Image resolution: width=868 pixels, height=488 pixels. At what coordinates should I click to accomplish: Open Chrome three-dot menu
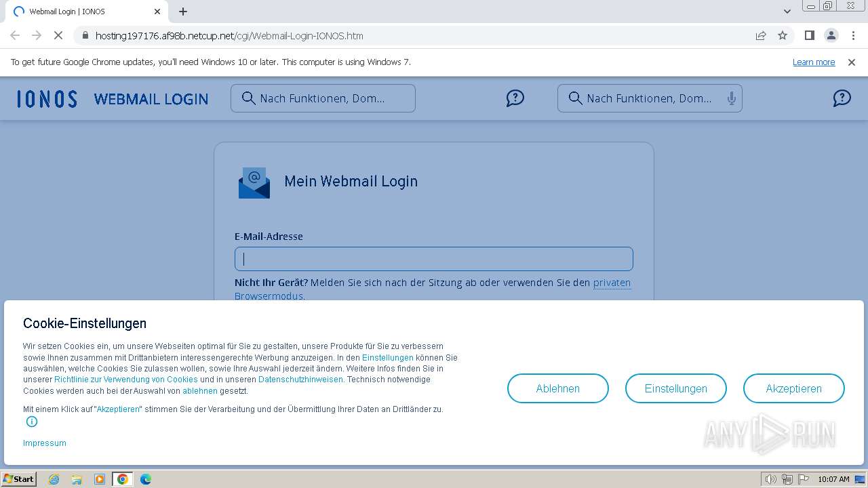(x=853, y=36)
